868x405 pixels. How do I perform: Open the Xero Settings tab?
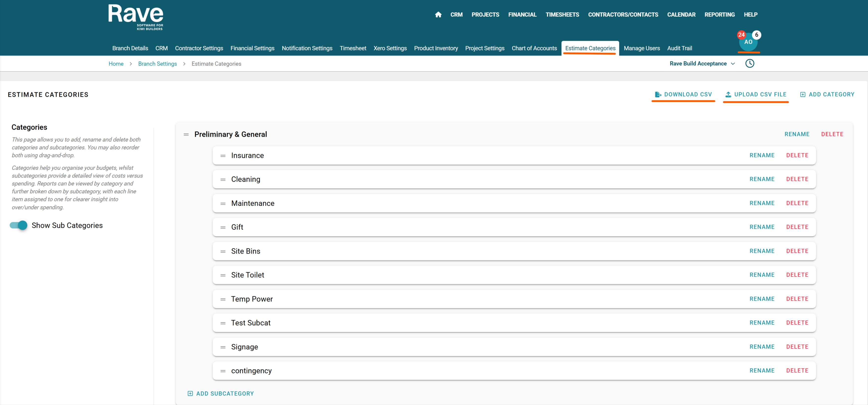(390, 48)
